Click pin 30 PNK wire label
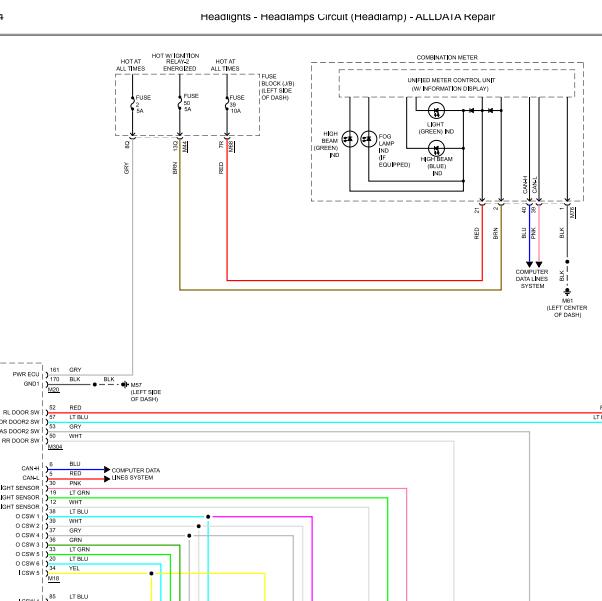This screenshot has height=601, width=602. [65, 483]
